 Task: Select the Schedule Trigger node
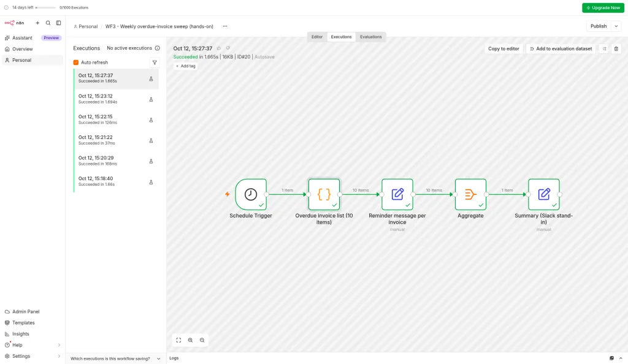251,194
